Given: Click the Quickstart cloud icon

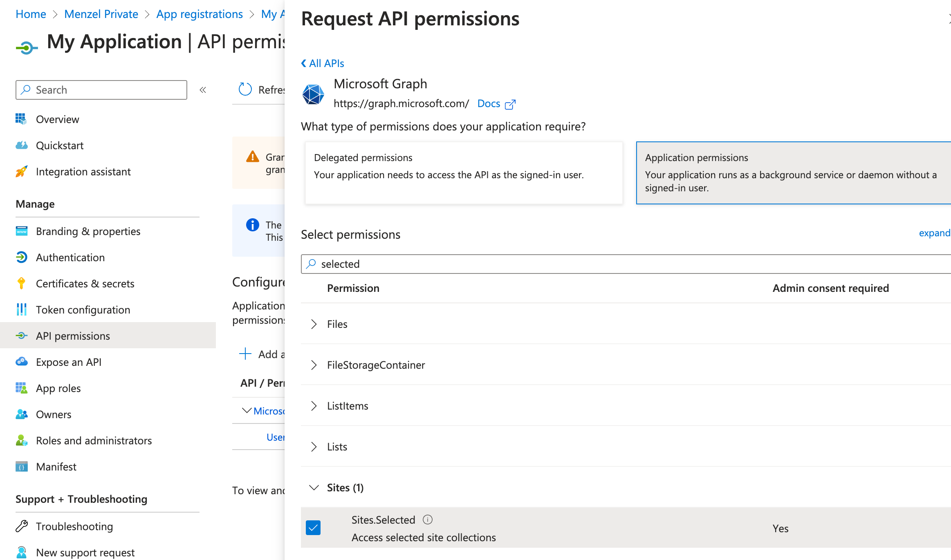Looking at the screenshot, I should pos(22,146).
